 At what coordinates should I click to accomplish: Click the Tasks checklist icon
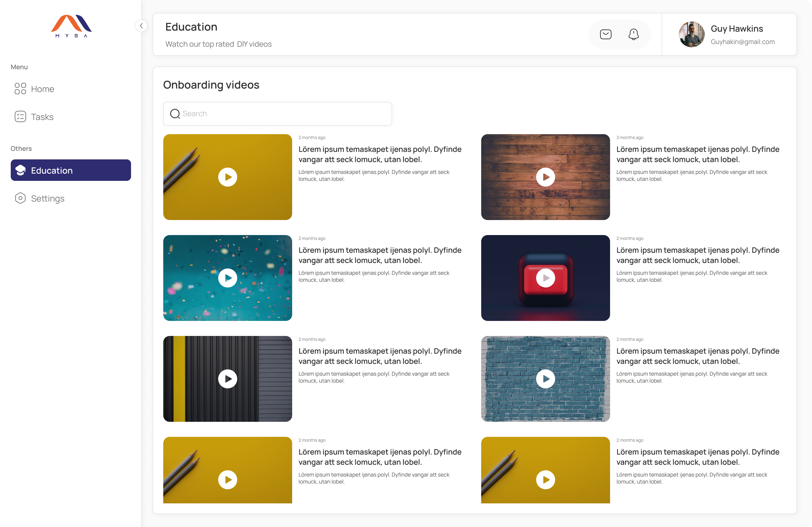20,116
